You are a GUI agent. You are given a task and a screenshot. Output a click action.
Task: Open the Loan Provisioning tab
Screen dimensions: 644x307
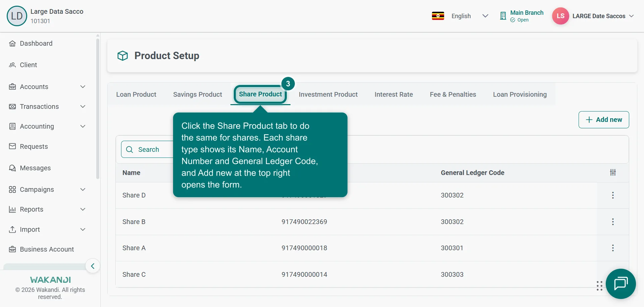tap(520, 94)
